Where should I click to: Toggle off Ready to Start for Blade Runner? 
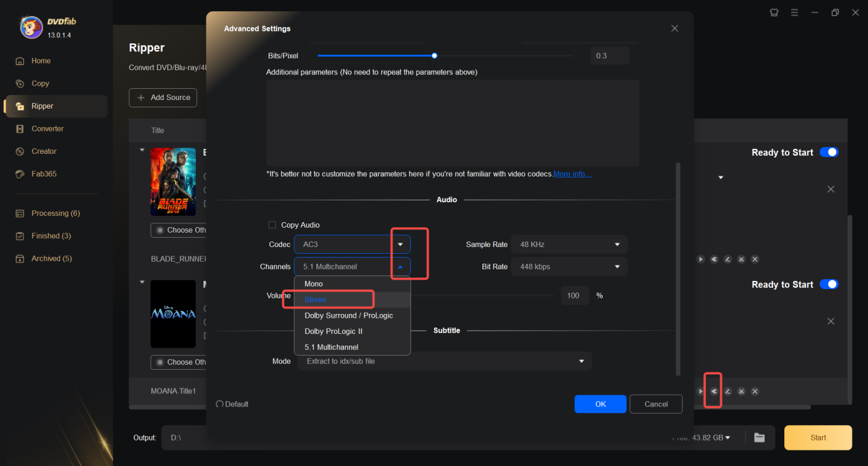click(828, 153)
